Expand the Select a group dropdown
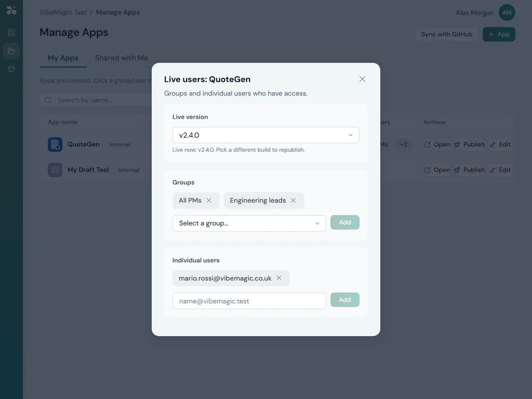 point(249,223)
